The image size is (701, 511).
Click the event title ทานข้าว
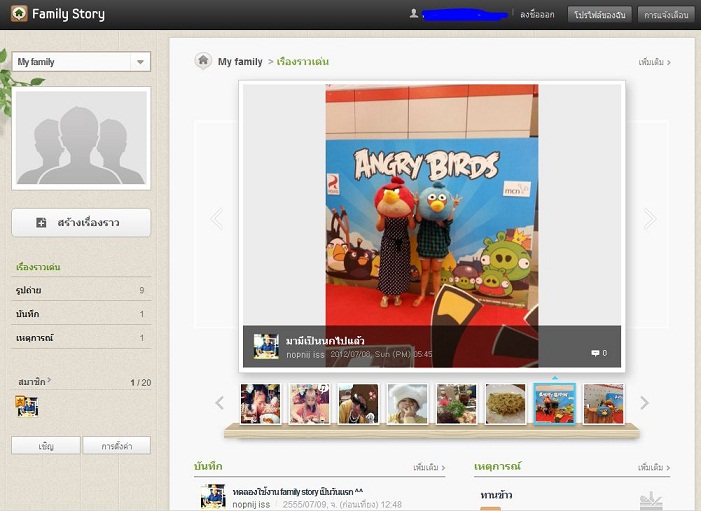[x=496, y=495]
